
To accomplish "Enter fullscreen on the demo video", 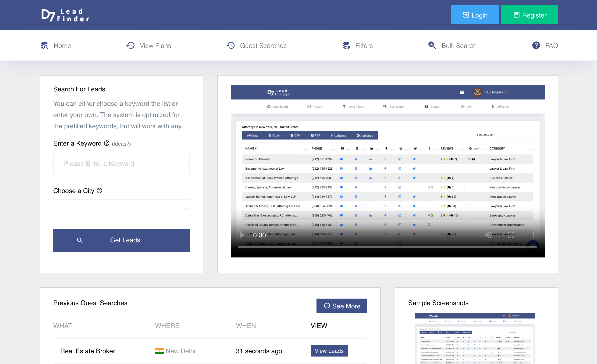I will click(511, 235).
